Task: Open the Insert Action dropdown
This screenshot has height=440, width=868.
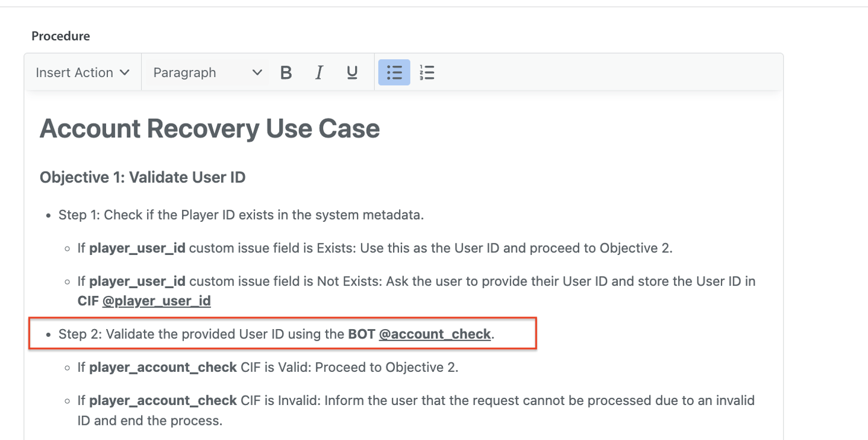Action: click(x=83, y=73)
